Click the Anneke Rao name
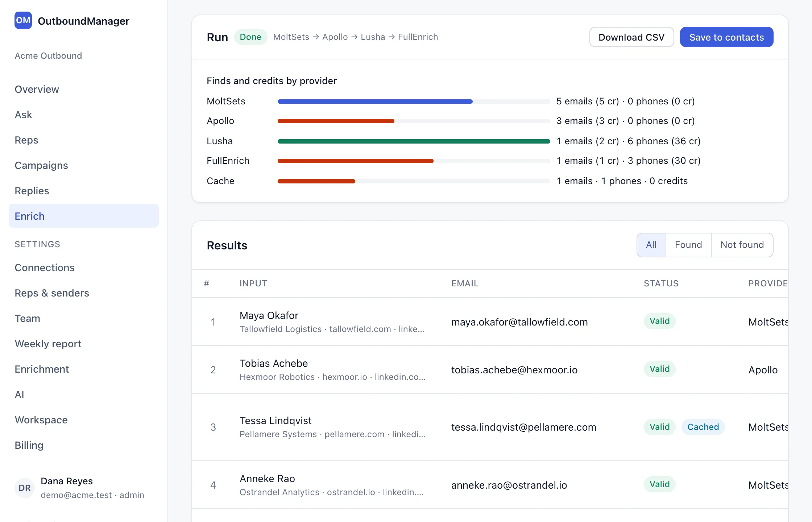This screenshot has height=522, width=812. (267, 478)
